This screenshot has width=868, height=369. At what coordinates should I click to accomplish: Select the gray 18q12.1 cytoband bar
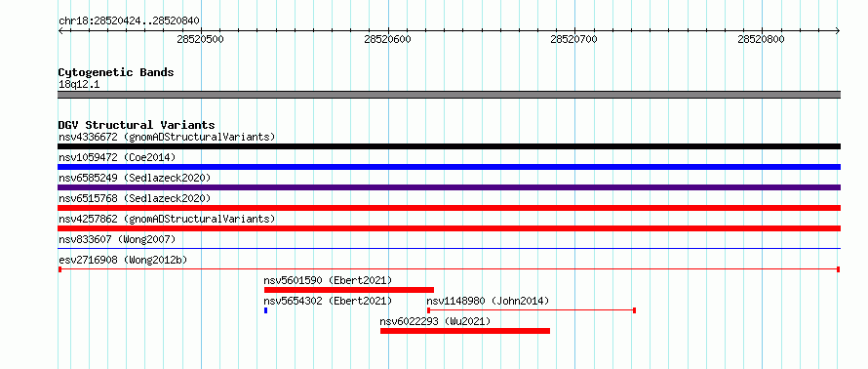click(x=449, y=95)
